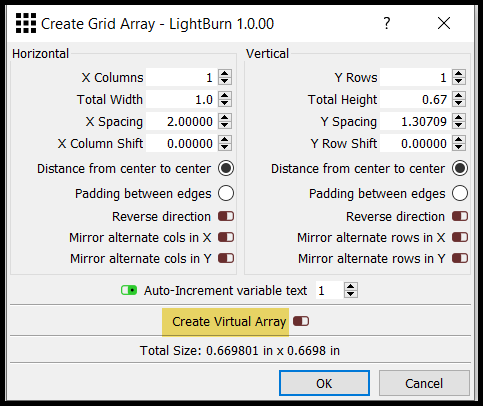Image resolution: width=483 pixels, height=406 pixels.
Task: Decrease Y Row Shift with down arrow
Action: (459, 147)
